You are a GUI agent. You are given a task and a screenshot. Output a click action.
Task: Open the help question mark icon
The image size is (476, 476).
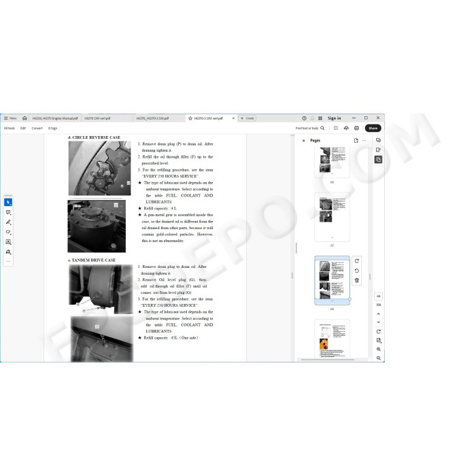304,118
